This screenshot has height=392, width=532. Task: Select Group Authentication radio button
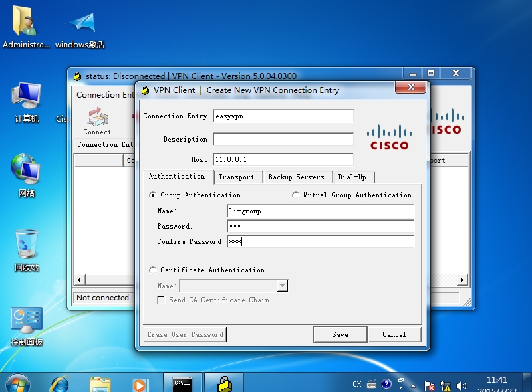(x=153, y=195)
